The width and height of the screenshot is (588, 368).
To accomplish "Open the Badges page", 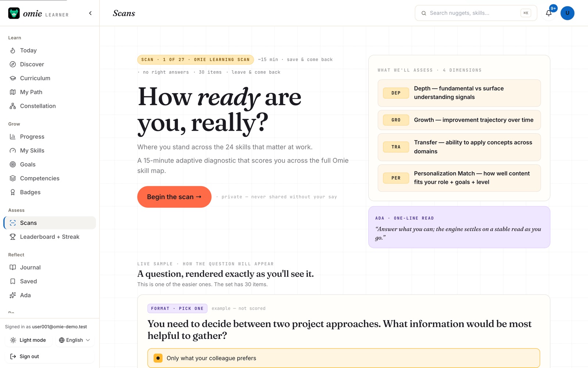I will pyautogui.click(x=50, y=192).
